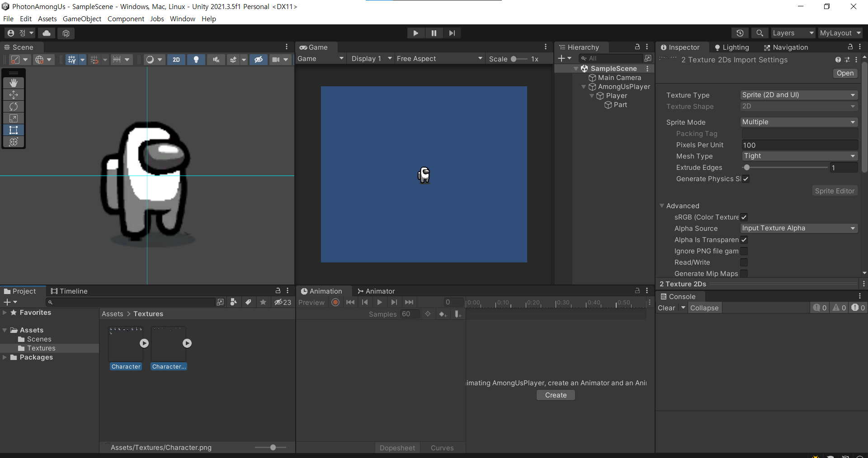Viewport: 868px width, 458px height.
Task: Switch to the Animator tab
Action: [x=376, y=291]
